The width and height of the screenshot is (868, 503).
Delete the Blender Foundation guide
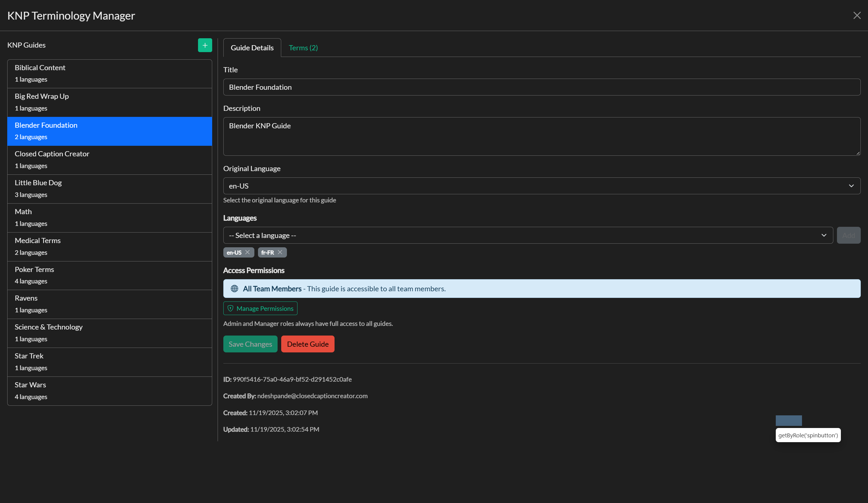308,344
